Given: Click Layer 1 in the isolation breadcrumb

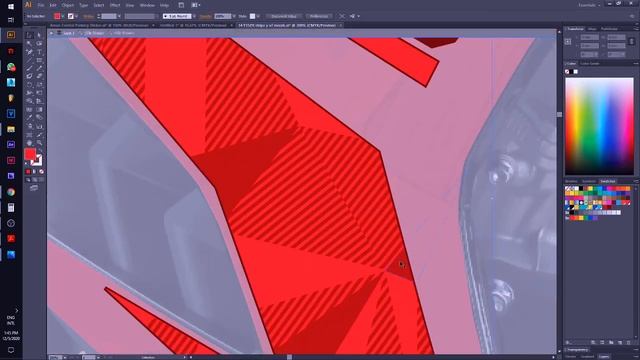Looking at the screenshot, I should pyautogui.click(x=69, y=33).
